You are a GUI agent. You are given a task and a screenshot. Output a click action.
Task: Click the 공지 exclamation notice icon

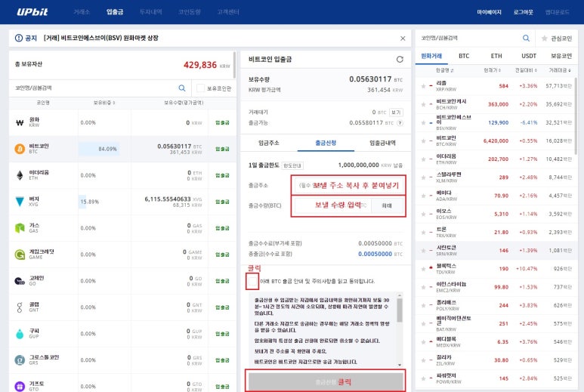(19, 38)
